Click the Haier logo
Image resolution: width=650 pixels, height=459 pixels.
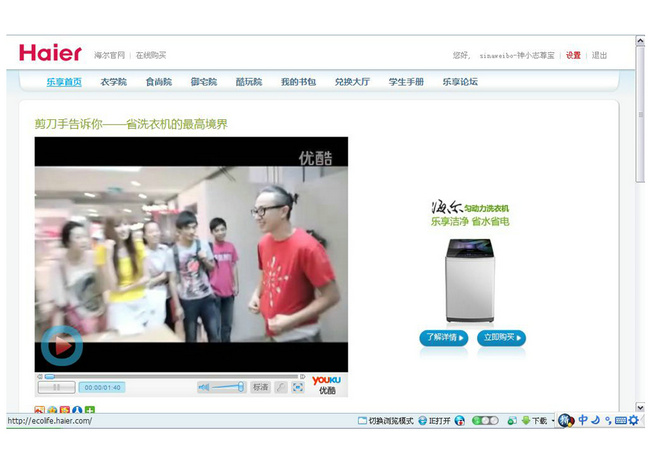tap(50, 53)
